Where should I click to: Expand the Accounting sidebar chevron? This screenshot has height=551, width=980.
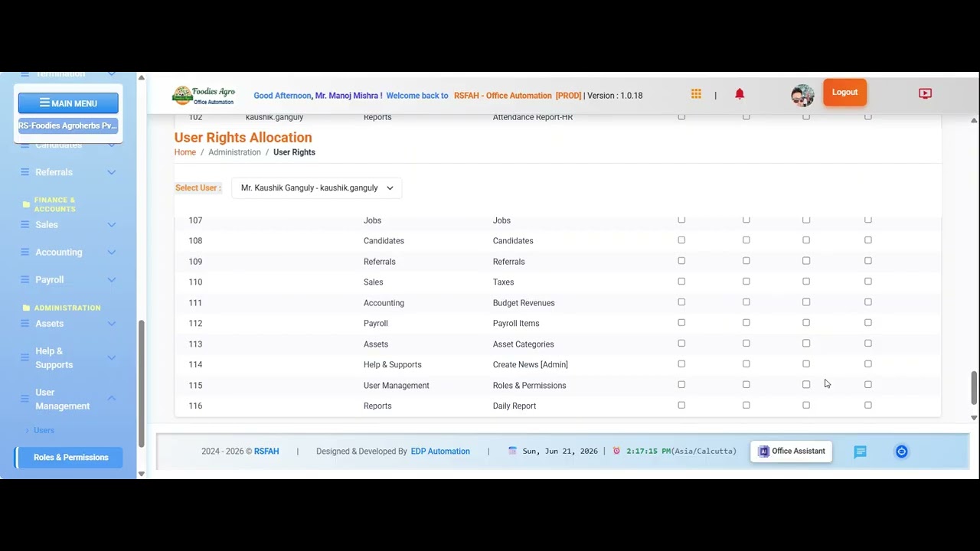click(112, 252)
